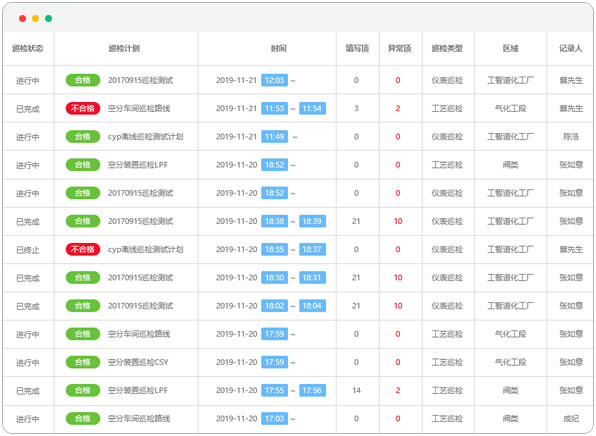This screenshot has width=596, height=436.
Task: Click the 巡检状态 column header
Action: (28, 48)
